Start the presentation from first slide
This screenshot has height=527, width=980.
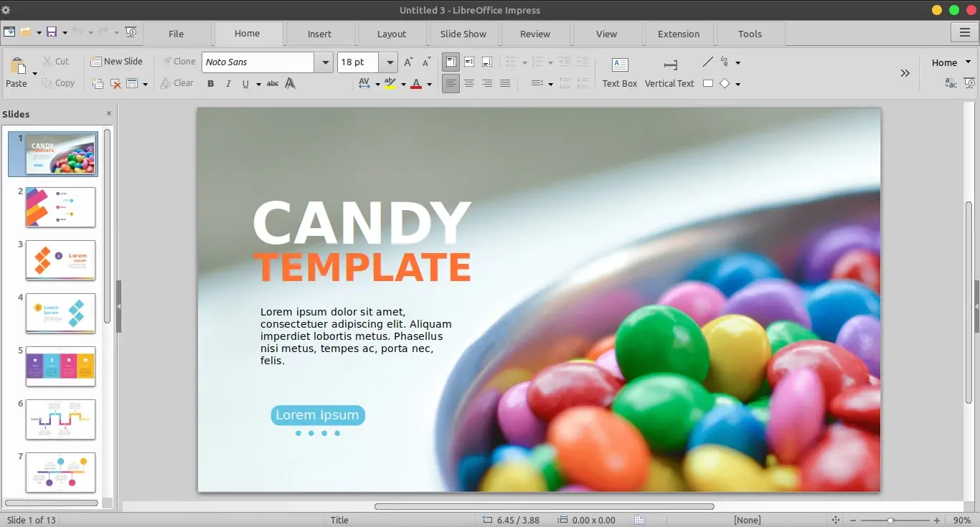131,32
